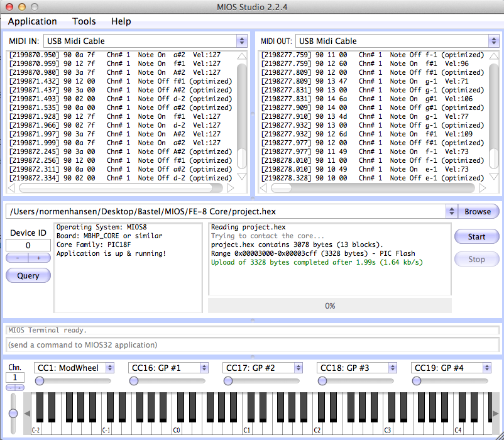Image resolution: width=504 pixels, height=440 pixels.
Task: Start the hex upload
Action: click(x=477, y=236)
